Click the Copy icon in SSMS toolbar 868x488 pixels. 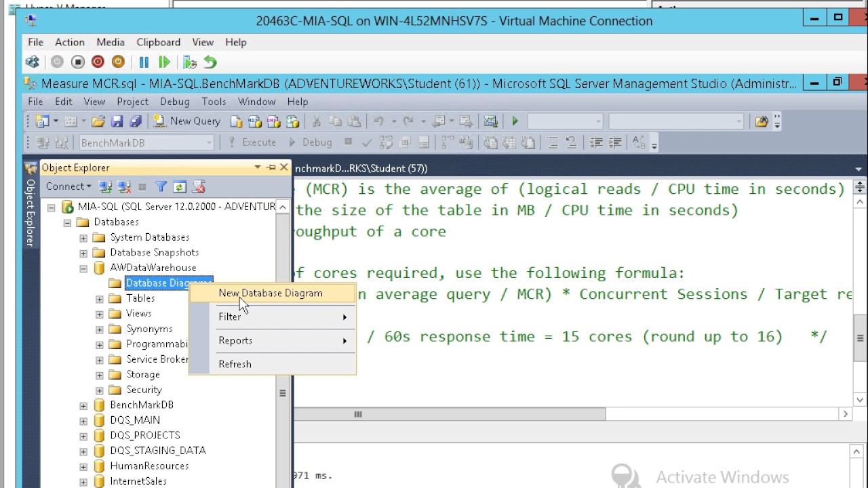(335, 121)
